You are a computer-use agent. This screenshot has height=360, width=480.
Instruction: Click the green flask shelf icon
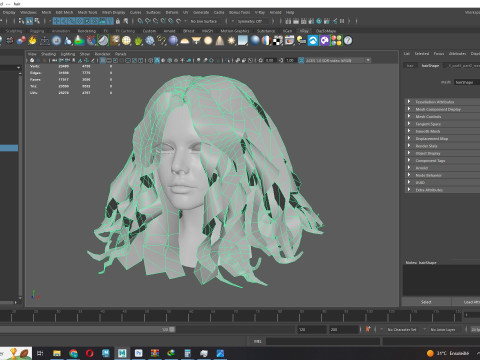coord(79,41)
